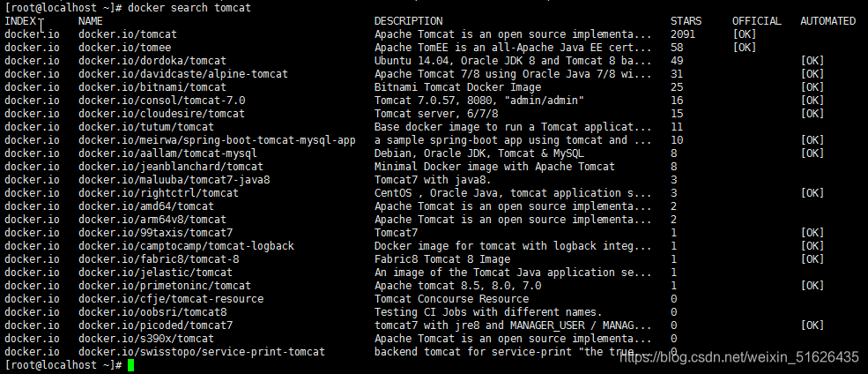868x374 pixels.
Task: Click the INDEX column header
Action: coord(22,20)
